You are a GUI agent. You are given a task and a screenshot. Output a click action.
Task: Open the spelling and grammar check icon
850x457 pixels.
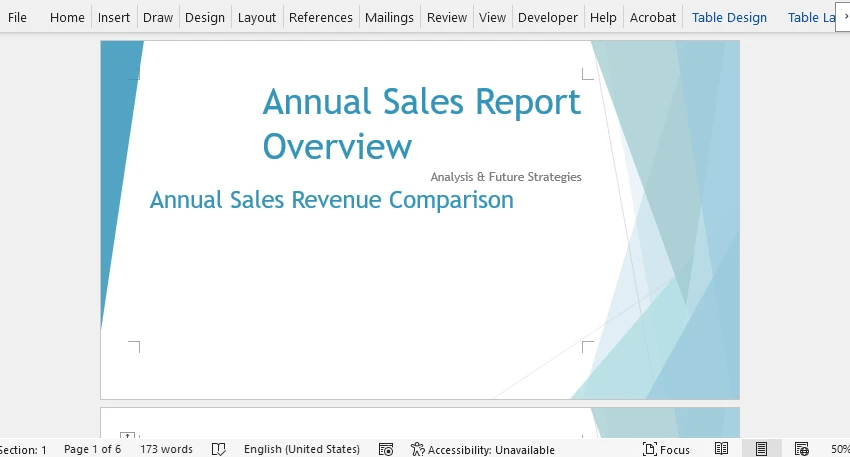click(x=218, y=449)
